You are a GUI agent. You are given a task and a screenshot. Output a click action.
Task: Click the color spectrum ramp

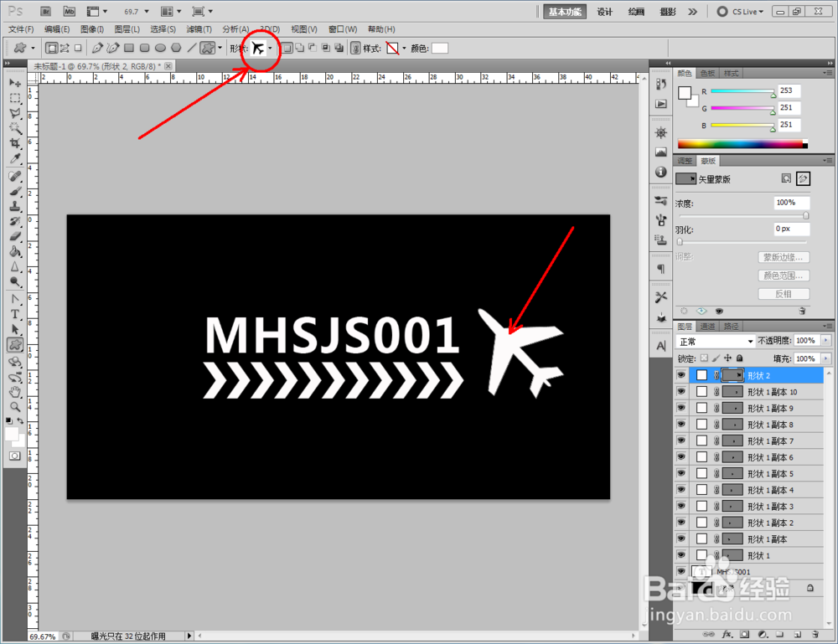coord(742,144)
